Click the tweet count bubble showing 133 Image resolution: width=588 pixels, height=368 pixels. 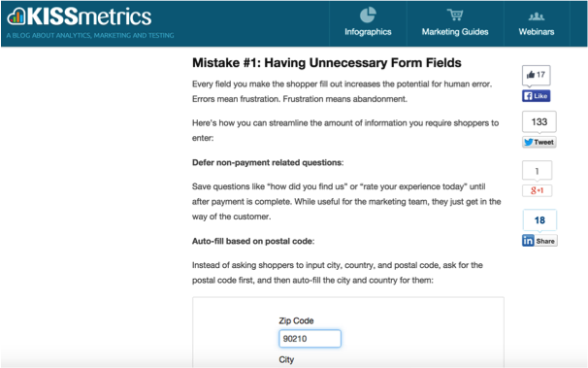(539, 121)
